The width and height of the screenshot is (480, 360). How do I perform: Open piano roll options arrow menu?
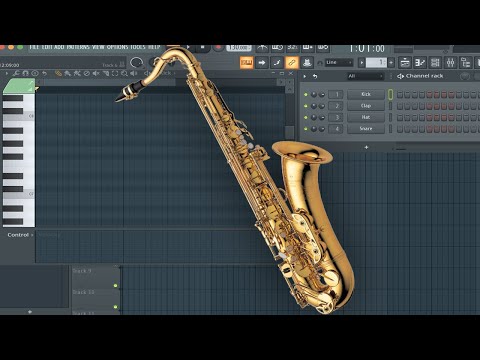pyautogui.click(x=6, y=73)
